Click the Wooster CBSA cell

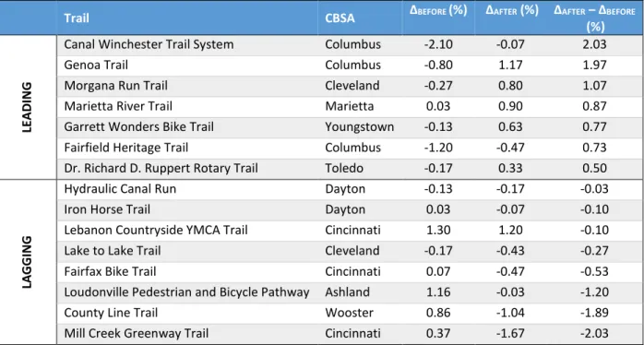coord(349,313)
